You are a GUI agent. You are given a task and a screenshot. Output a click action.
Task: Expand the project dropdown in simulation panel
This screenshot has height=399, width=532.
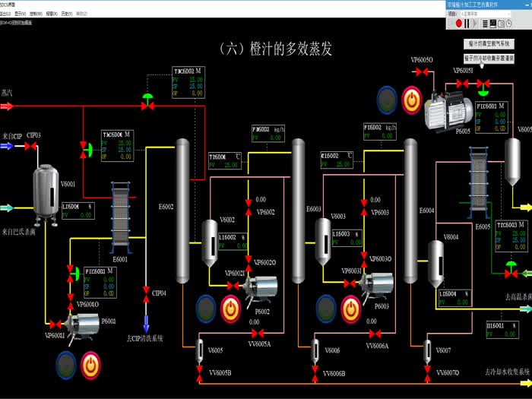(x=509, y=14)
